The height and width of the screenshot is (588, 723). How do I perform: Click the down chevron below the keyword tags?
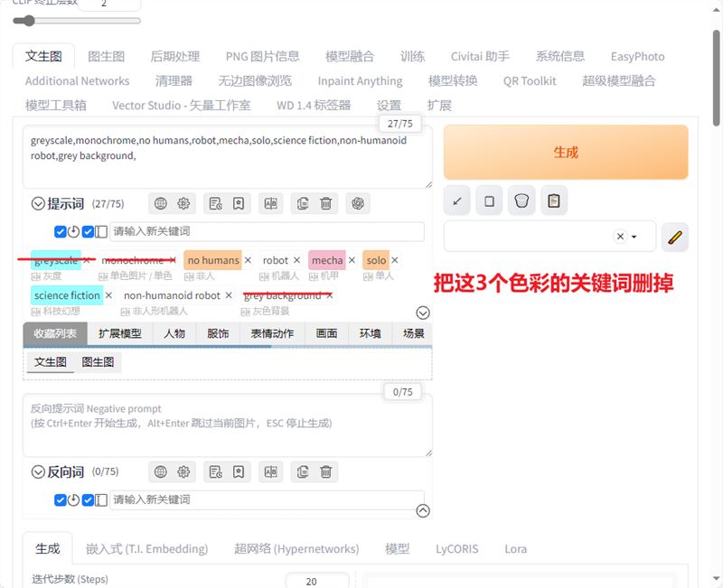point(423,313)
